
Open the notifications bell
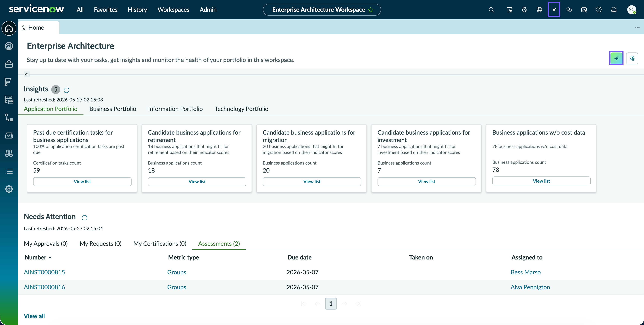[614, 10]
